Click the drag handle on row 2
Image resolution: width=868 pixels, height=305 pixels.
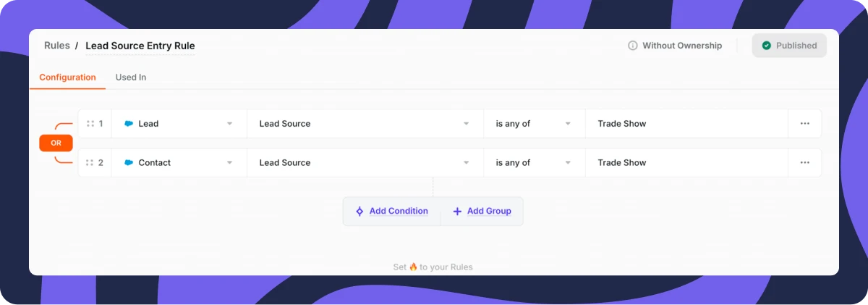tap(90, 163)
